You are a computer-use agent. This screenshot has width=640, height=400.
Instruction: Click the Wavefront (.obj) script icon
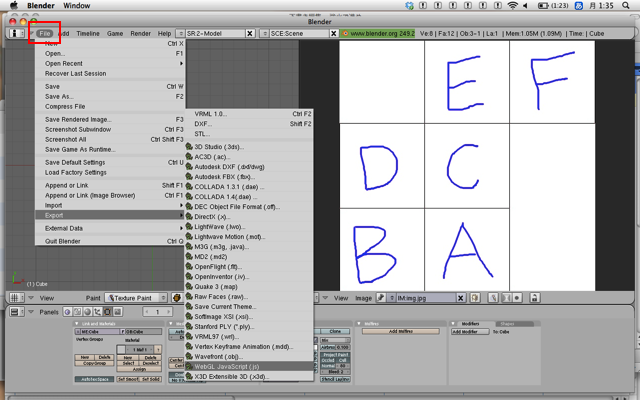pyautogui.click(x=189, y=356)
